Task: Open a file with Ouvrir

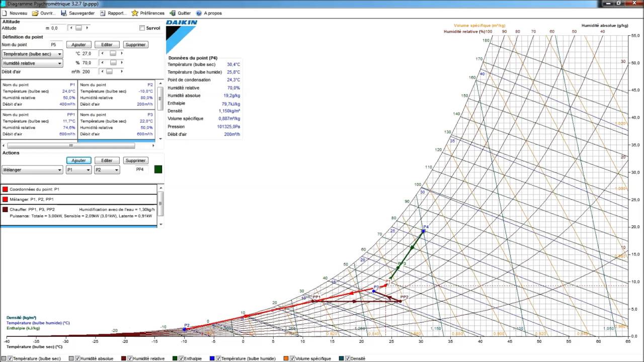Action: [44, 13]
